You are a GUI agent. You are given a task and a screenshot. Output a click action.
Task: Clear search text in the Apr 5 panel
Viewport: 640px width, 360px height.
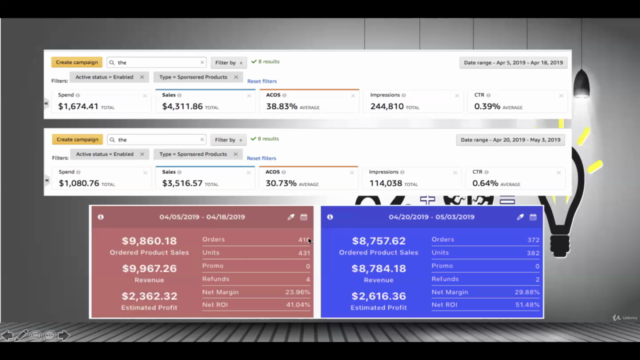pyautogui.click(x=202, y=62)
